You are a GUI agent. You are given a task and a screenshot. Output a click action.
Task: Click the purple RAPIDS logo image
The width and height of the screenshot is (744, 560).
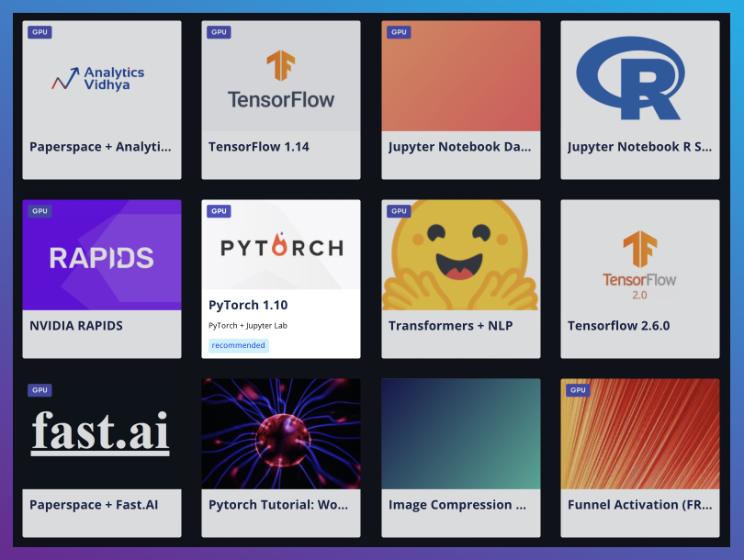coord(102,255)
